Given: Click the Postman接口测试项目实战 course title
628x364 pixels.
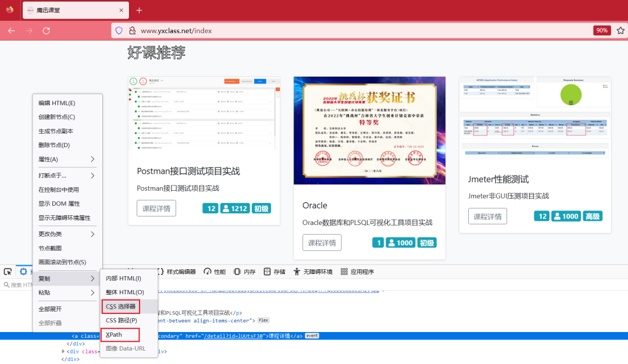Looking at the screenshot, I should tap(188, 172).
